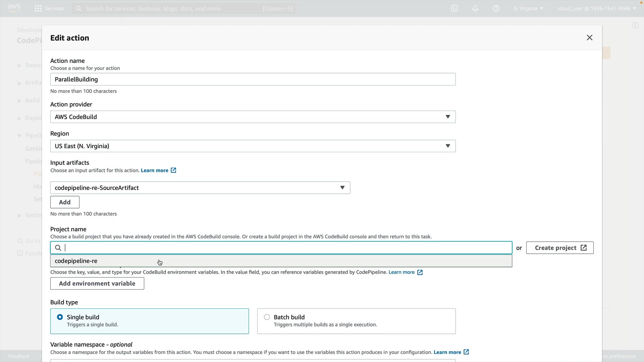Screen dimensions: 644x362
Task: Open the CloudShell terminal icon
Action: [454, 8]
